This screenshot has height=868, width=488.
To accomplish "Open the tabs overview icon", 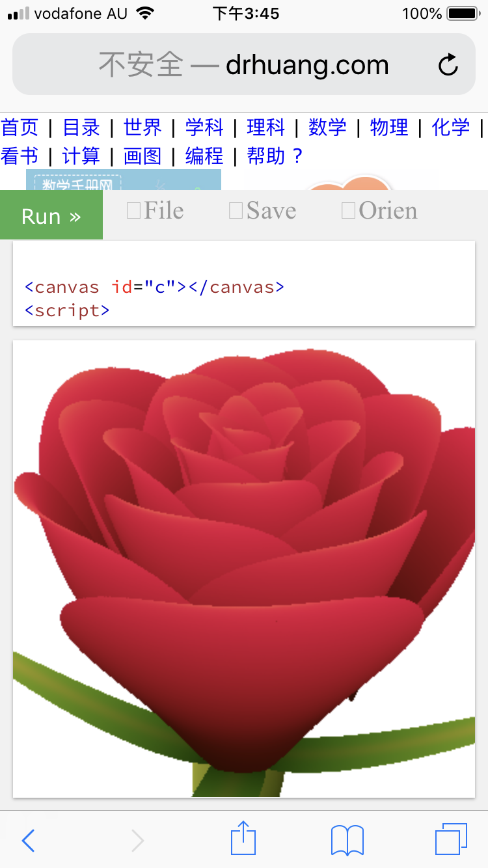I will 450,839.
